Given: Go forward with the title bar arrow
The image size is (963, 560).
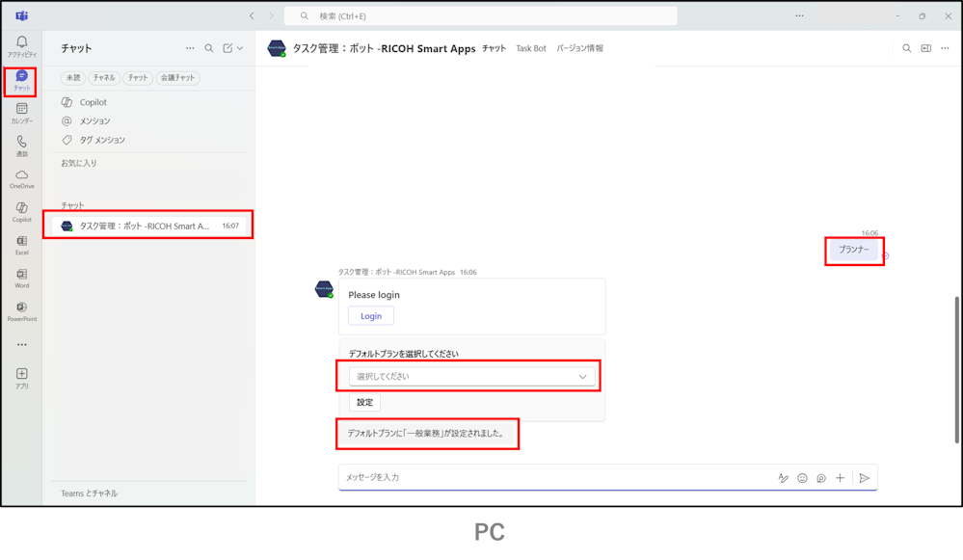Looking at the screenshot, I should tap(272, 16).
